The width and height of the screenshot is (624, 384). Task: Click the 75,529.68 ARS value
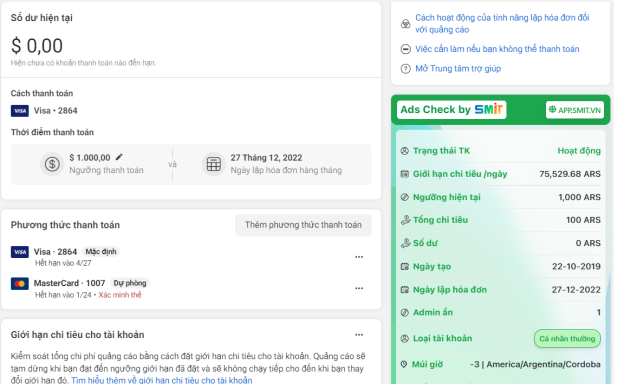[570, 174]
